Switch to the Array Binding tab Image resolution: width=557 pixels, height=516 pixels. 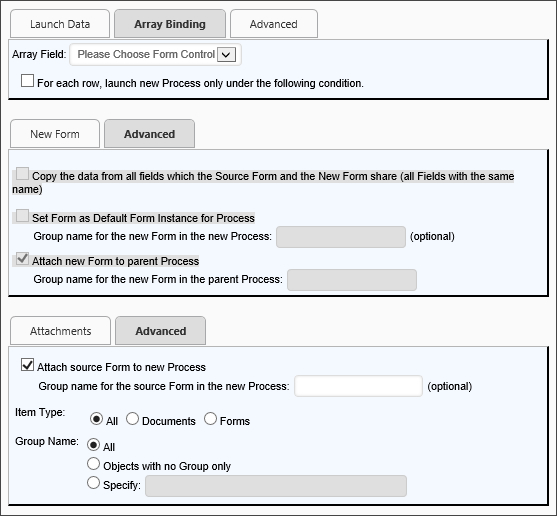click(170, 24)
